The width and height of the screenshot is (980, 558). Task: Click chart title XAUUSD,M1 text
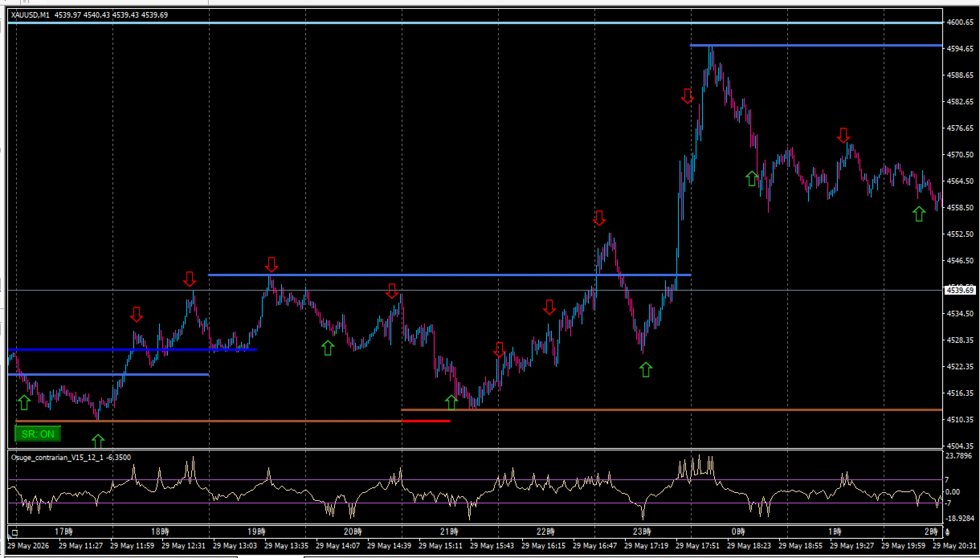coord(31,15)
